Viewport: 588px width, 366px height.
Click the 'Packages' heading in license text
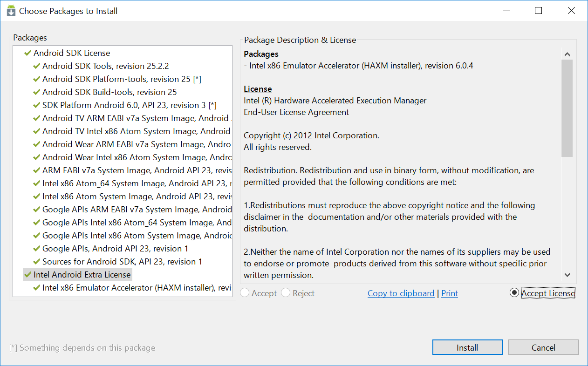(261, 54)
